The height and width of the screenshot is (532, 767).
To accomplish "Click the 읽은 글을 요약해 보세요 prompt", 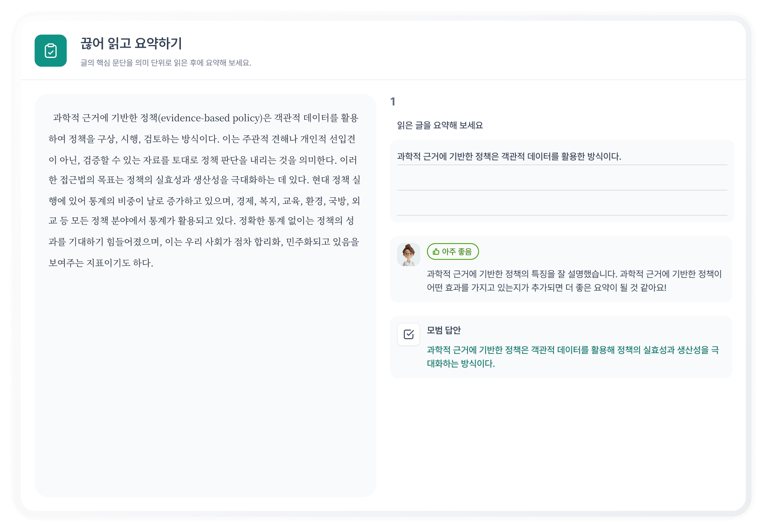I will pyautogui.click(x=440, y=126).
